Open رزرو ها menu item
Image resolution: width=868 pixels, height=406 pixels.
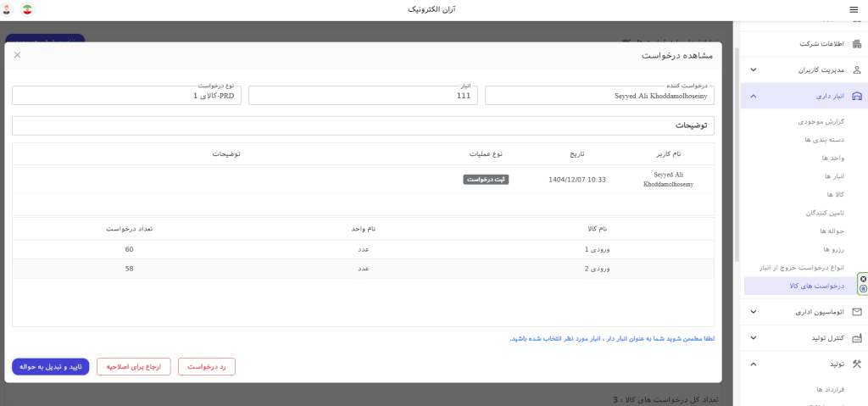(834, 249)
